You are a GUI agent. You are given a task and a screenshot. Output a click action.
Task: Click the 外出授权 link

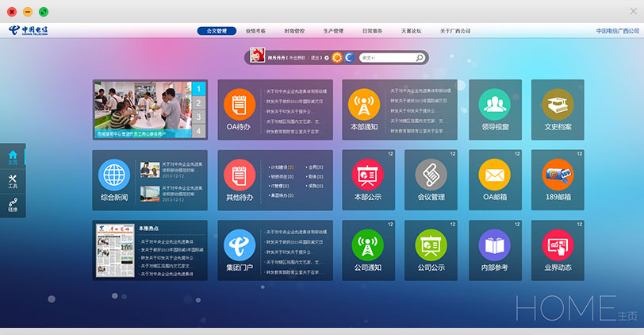pos(297,58)
